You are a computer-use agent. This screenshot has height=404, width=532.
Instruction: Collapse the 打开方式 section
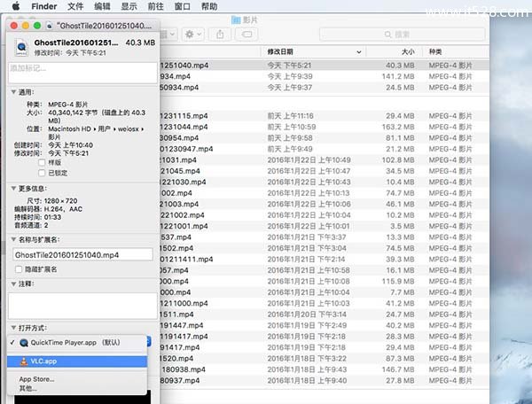point(13,328)
